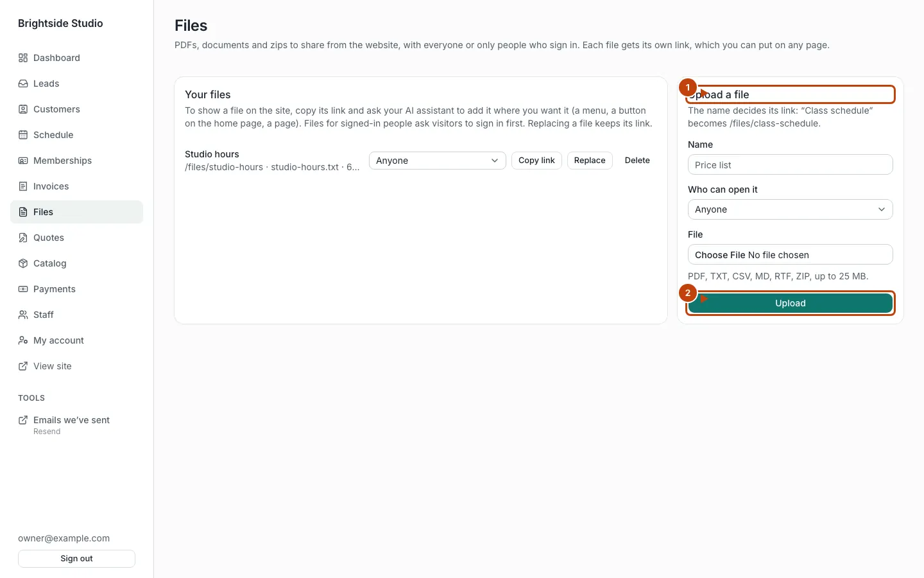Viewport: 924px width, 578px height.
Task: Click the Brightside Studio title
Action: (60, 23)
